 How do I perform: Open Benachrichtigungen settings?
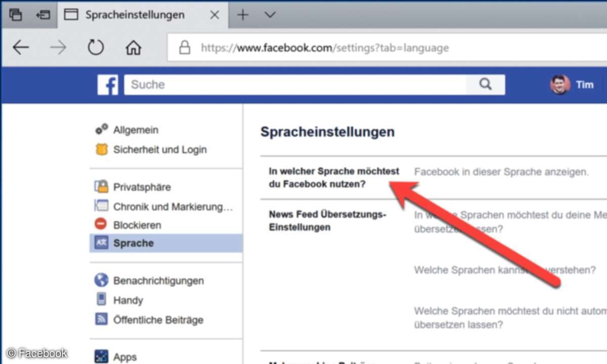[x=158, y=281]
